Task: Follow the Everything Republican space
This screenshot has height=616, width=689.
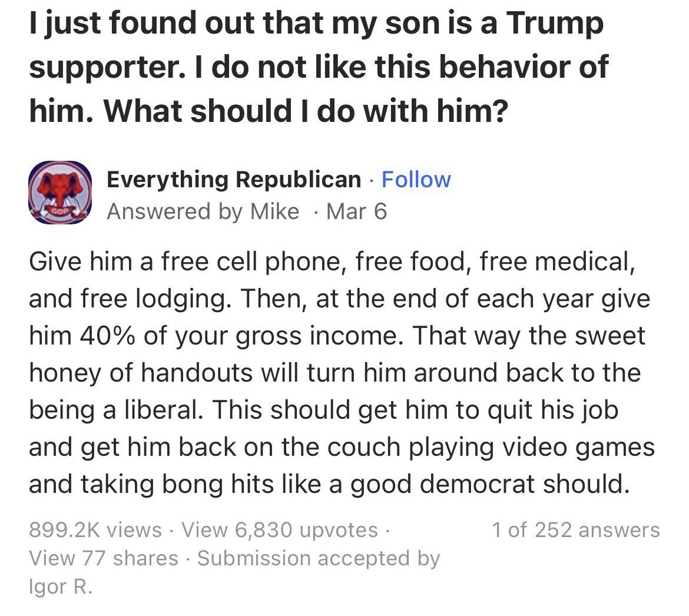Action: [416, 180]
